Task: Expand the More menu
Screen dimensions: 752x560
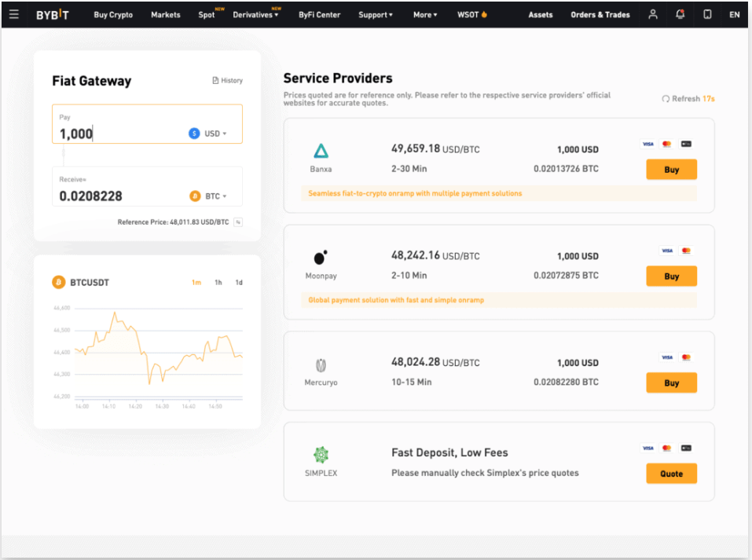Action: tap(425, 15)
